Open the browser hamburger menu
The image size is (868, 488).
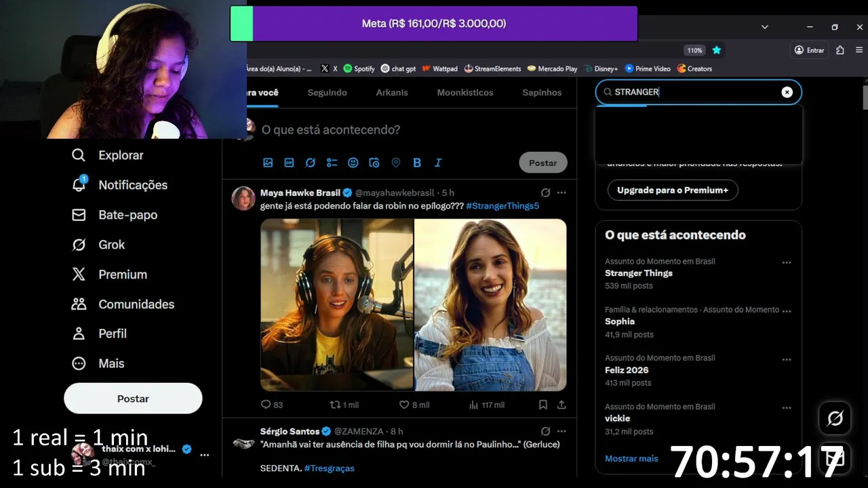click(859, 50)
